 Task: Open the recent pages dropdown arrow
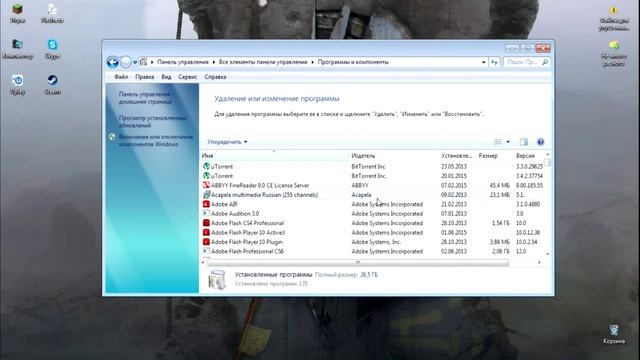tap(135, 62)
